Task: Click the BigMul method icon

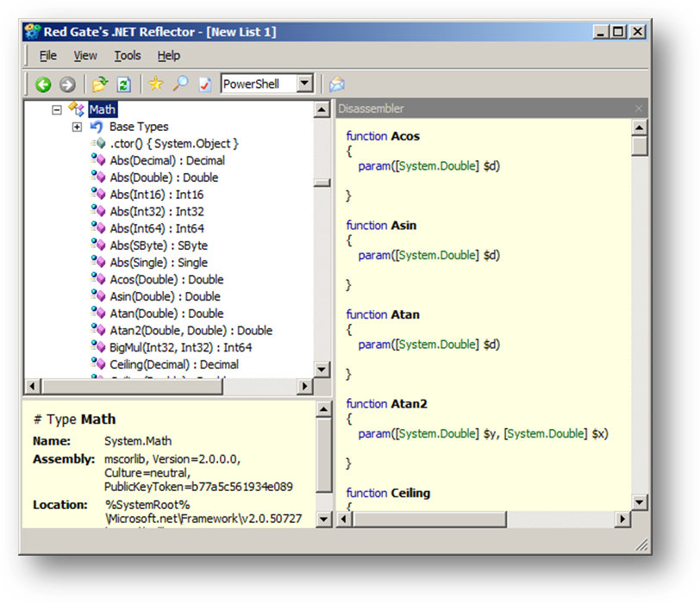Action: pyautogui.click(x=97, y=347)
